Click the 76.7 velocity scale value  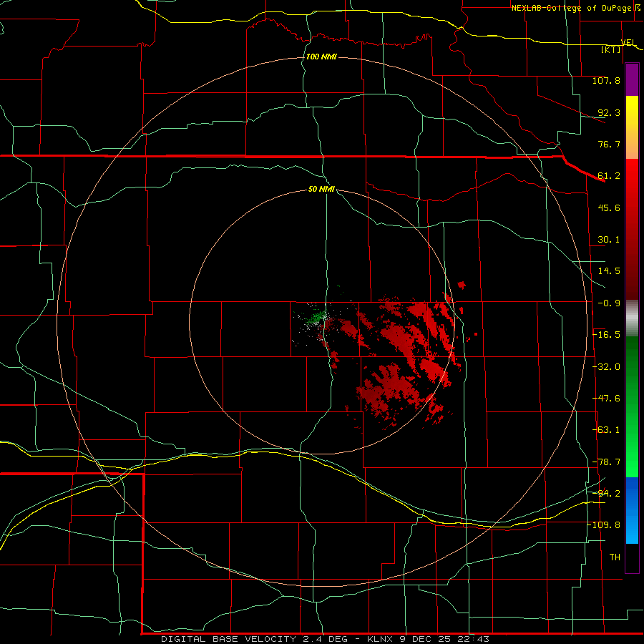click(x=609, y=144)
